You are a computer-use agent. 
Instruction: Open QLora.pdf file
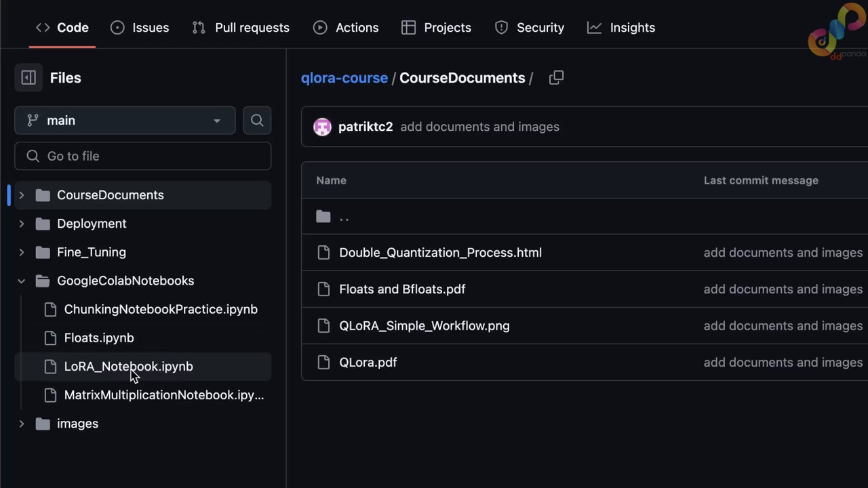pos(368,363)
